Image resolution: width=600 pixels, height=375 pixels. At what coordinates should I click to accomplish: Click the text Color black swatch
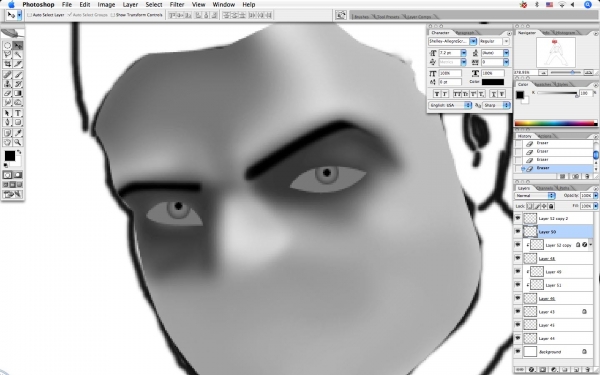pyautogui.click(x=493, y=82)
